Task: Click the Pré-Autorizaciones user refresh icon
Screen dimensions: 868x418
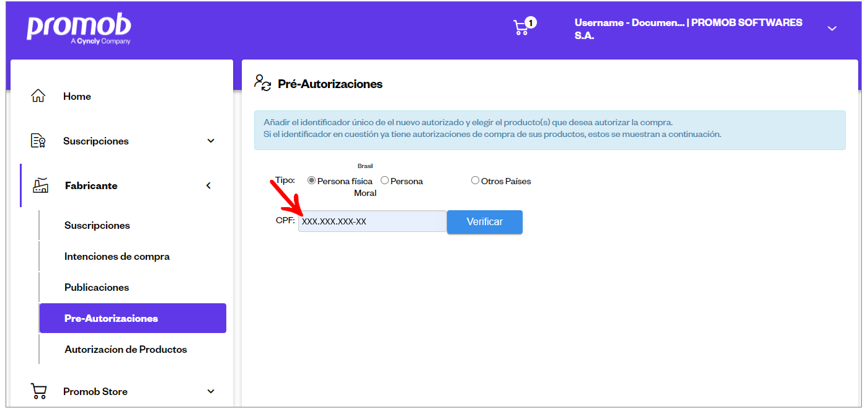Action: pos(263,83)
